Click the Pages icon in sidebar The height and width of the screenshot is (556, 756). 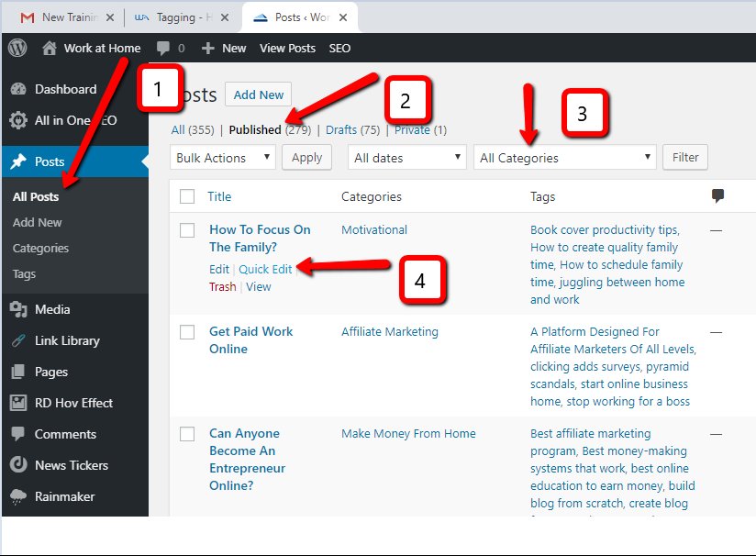coord(17,372)
